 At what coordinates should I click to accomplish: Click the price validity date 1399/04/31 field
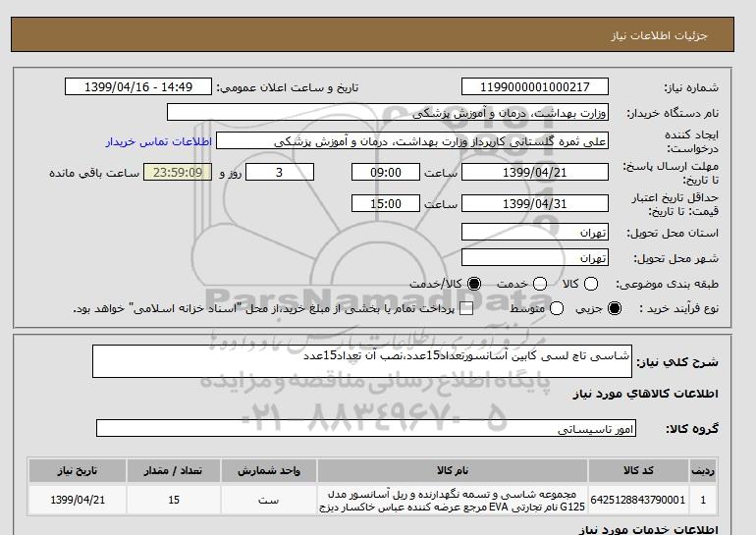pyautogui.click(x=535, y=203)
